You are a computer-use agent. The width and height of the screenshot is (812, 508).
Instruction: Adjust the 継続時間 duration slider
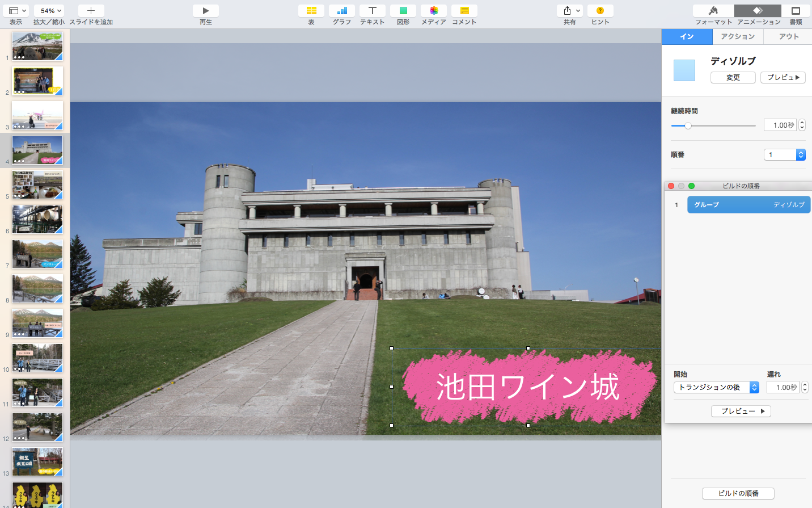(x=713, y=125)
